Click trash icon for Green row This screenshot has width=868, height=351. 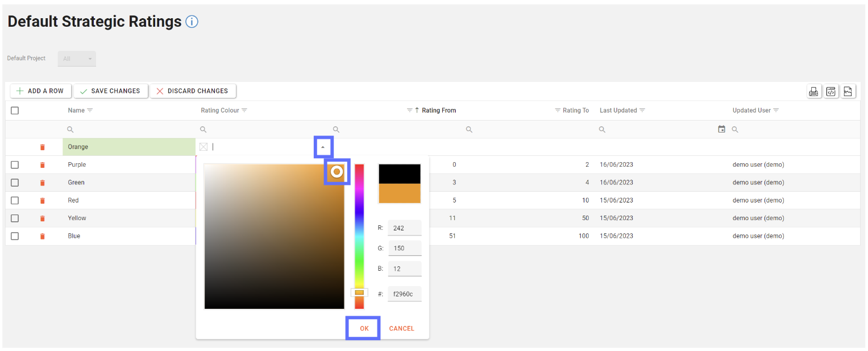(x=42, y=183)
